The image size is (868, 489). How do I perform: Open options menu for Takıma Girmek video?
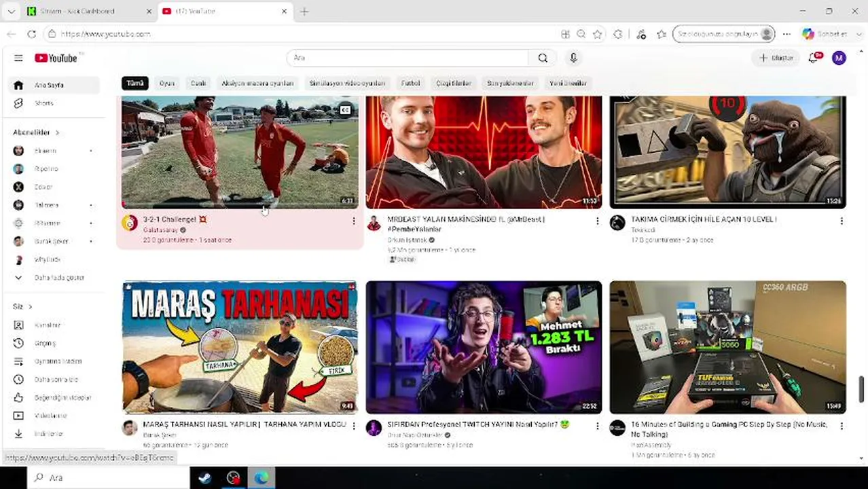[x=841, y=221]
